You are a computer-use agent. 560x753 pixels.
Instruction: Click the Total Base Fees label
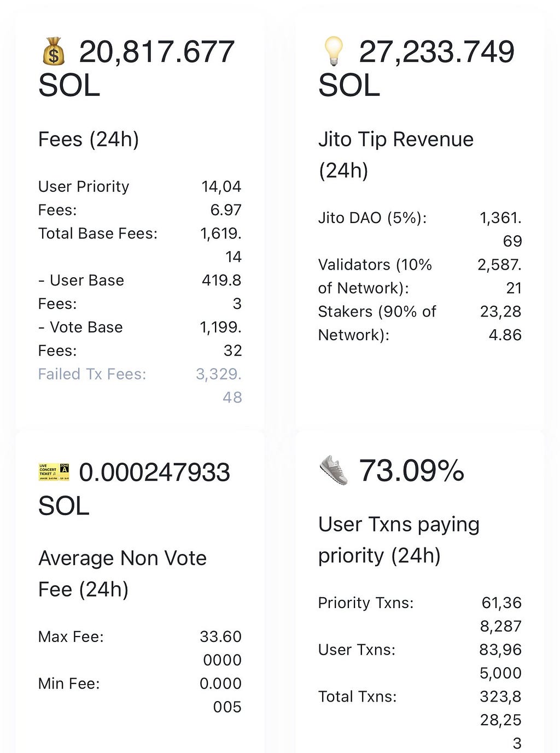tap(98, 234)
